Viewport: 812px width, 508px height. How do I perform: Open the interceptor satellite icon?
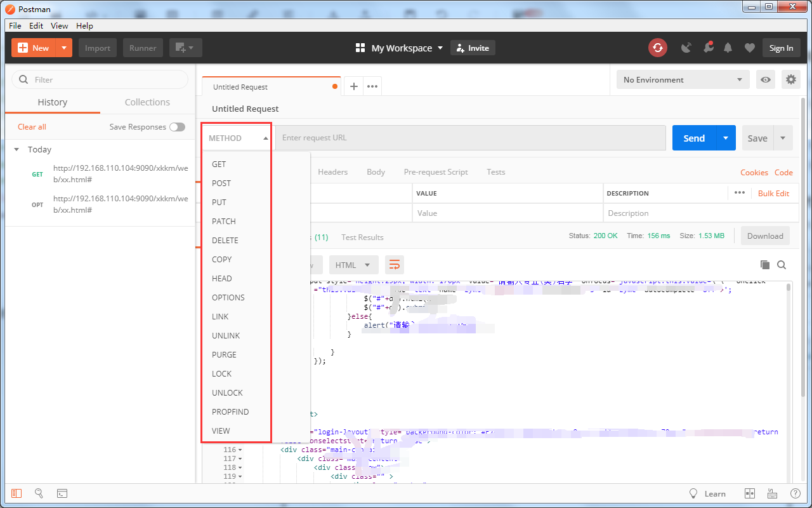click(x=686, y=48)
